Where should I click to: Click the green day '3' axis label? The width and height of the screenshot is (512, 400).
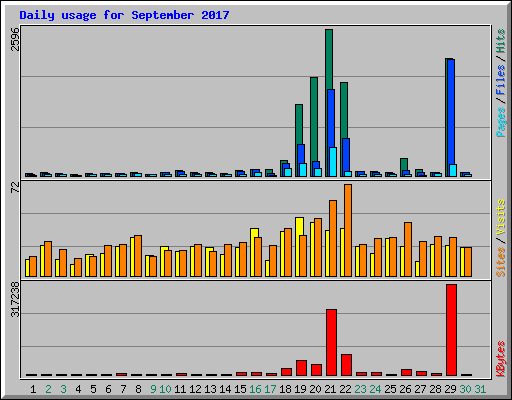point(63,389)
